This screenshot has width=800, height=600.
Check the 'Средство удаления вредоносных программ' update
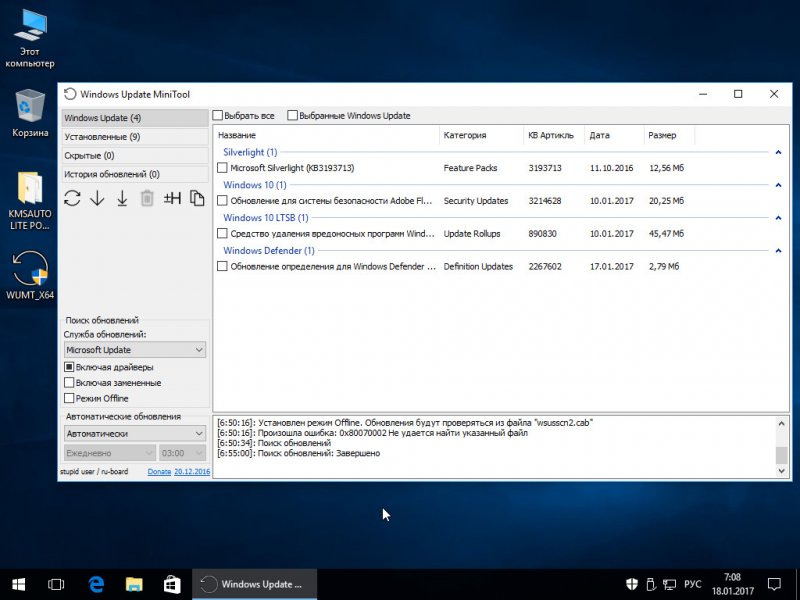pos(222,233)
